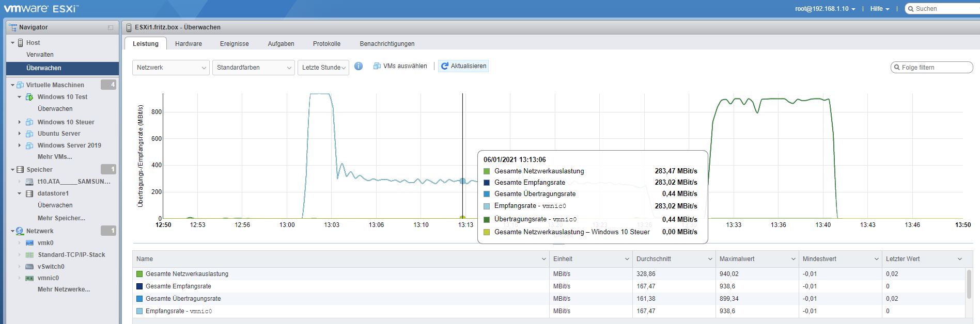The height and width of the screenshot is (324, 980).
Task: Open the Standardfarben color scheme dropdown
Action: point(253,68)
